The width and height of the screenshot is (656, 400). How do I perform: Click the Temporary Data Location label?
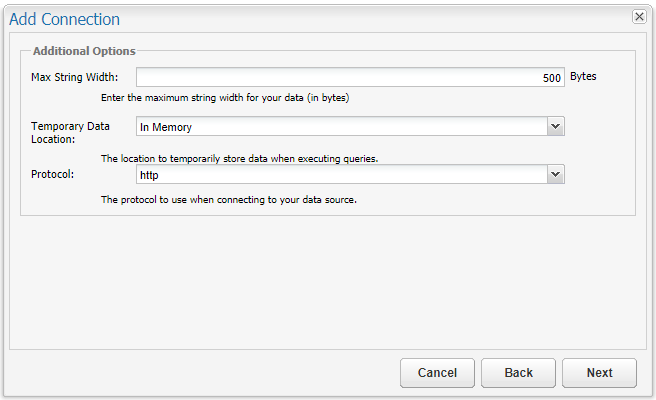68,133
